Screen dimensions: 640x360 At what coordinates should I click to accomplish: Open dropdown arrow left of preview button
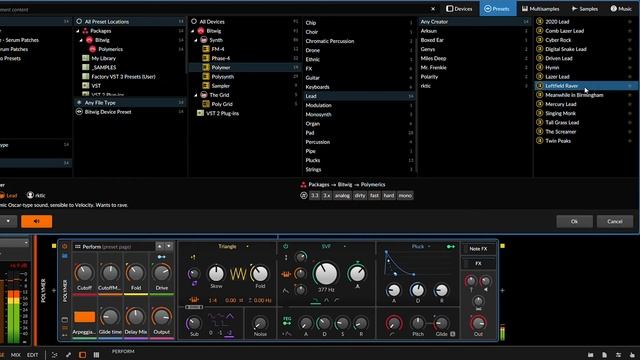point(8,221)
